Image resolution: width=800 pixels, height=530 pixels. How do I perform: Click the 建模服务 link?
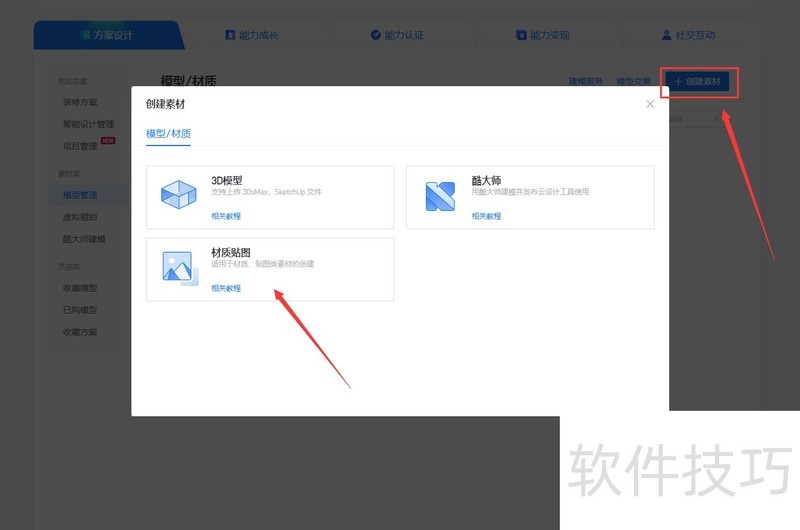click(x=586, y=81)
